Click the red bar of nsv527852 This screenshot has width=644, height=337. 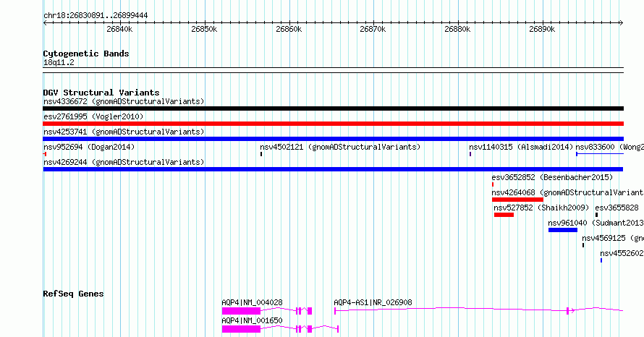point(504,215)
